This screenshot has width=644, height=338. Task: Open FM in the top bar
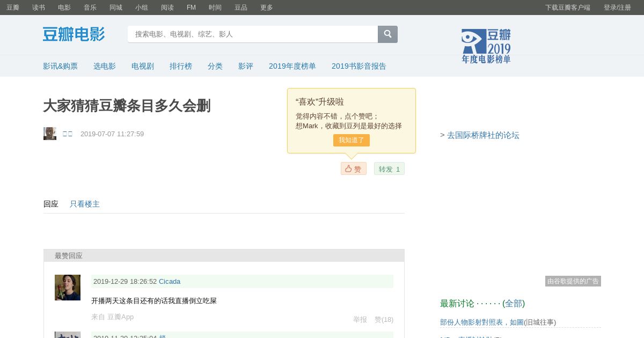[x=191, y=8]
